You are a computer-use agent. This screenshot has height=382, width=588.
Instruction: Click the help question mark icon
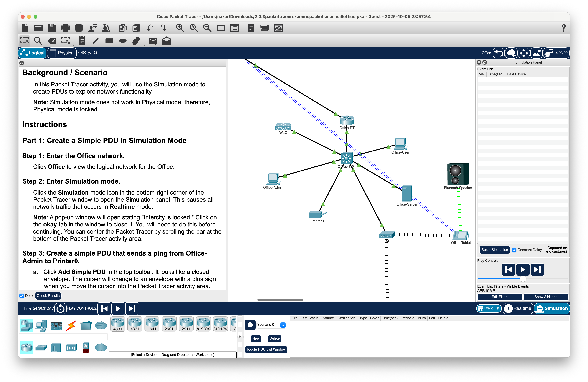[x=563, y=28]
